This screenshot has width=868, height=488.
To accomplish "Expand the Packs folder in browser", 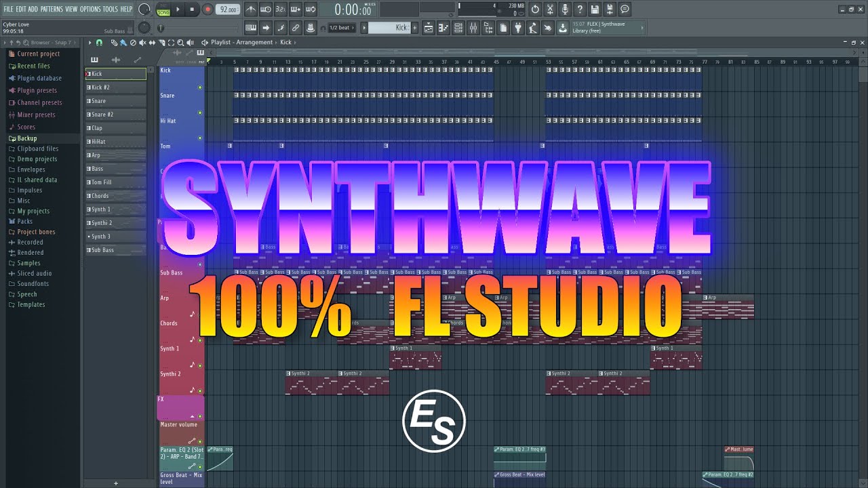I will (24, 221).
